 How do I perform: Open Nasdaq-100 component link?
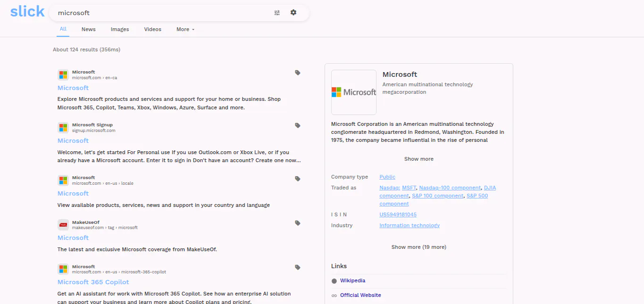click(x=450, y=188)
